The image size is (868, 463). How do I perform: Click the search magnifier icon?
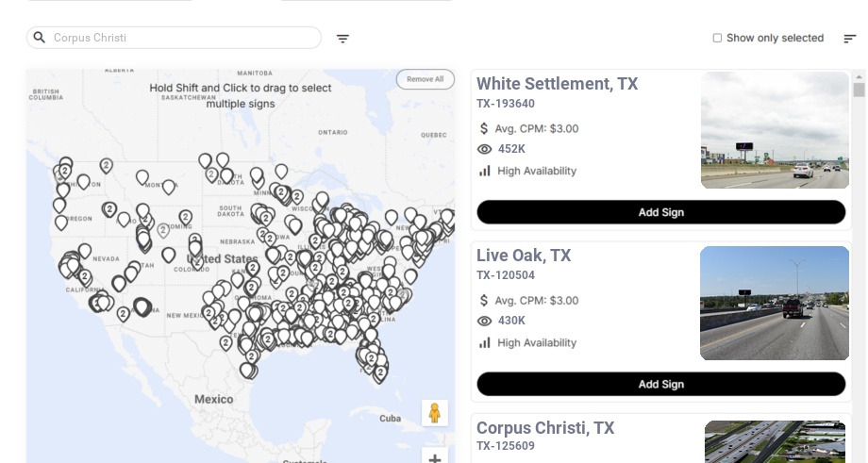(x=40, y=38)
